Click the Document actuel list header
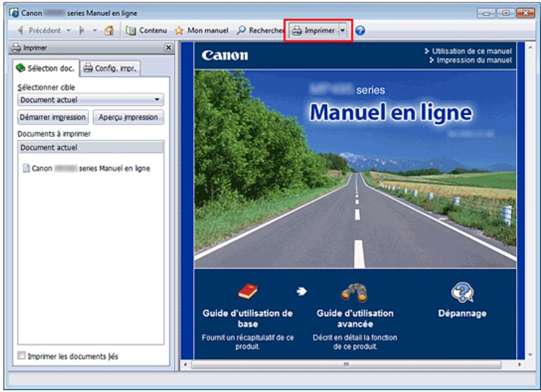 point(91,148)
